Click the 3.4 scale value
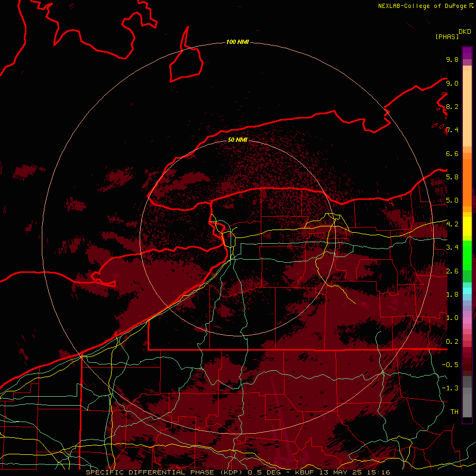Image resolution: width=476 pixels, height=476 pixels. click(452, 248)
